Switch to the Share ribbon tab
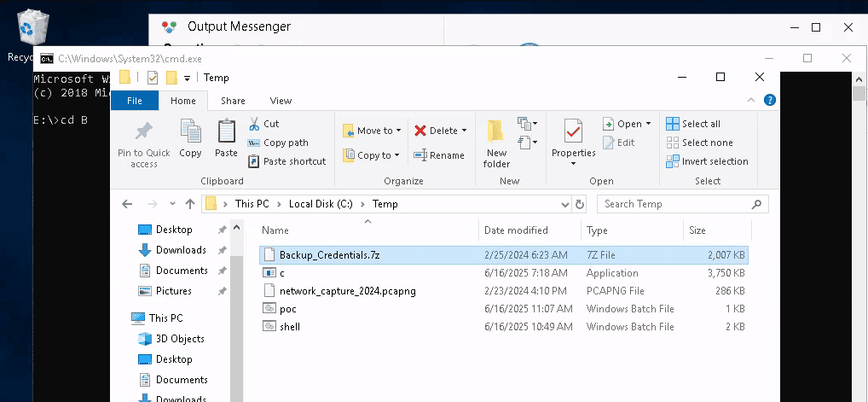868x402 pixels. pos(233,101)
